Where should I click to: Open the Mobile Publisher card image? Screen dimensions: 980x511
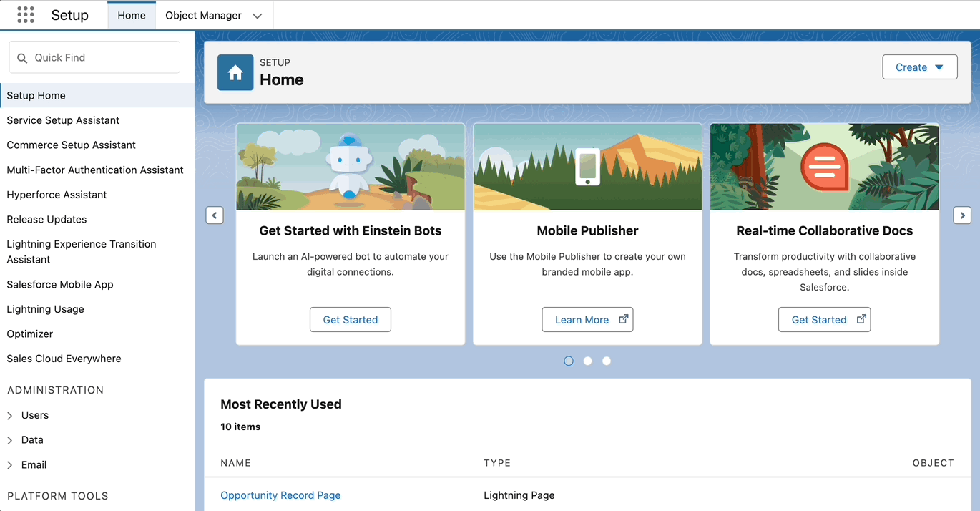[587, 167]
